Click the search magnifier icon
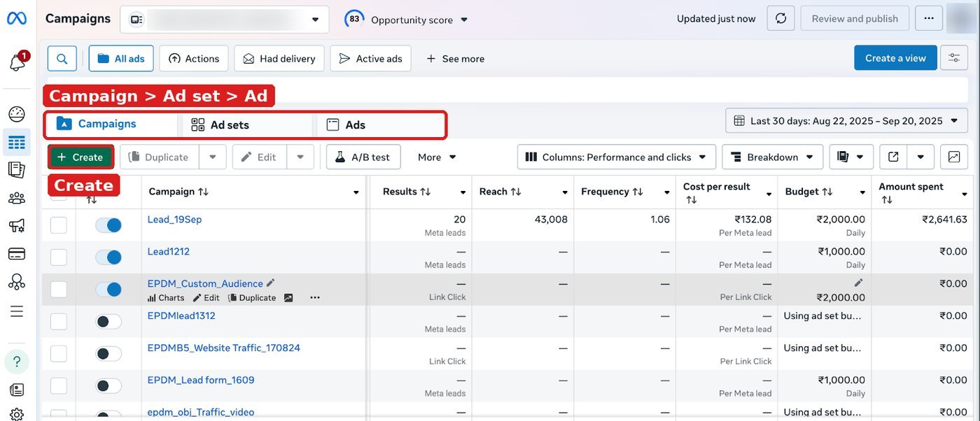Viewport: 980px width, 421px height. (62, 59)
